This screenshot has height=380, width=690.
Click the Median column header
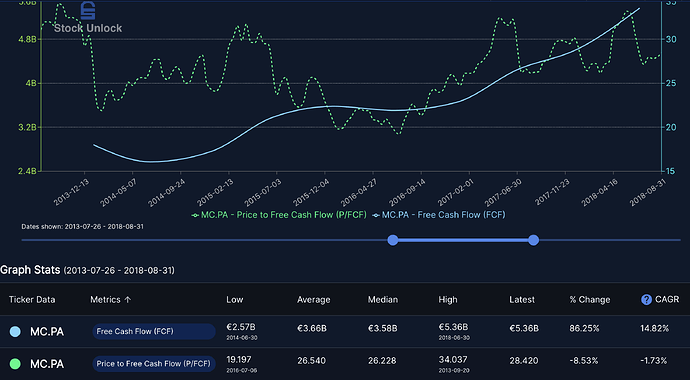point(382,300)
